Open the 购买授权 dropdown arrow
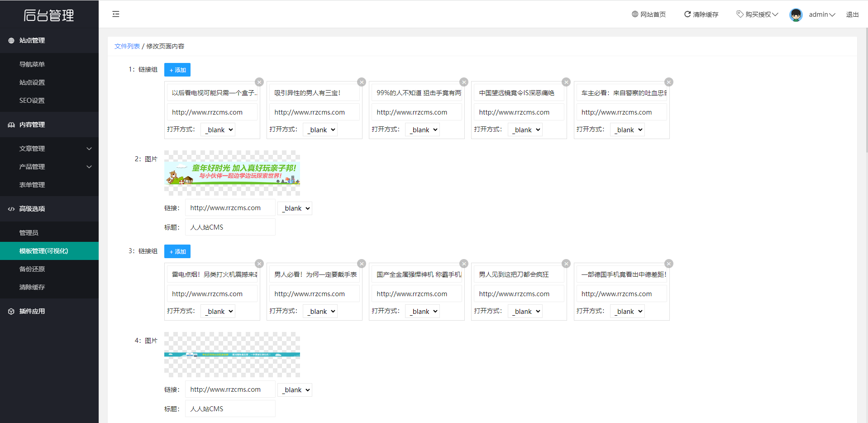The height and width of the screenshot is (423, 868). (775, 14)
